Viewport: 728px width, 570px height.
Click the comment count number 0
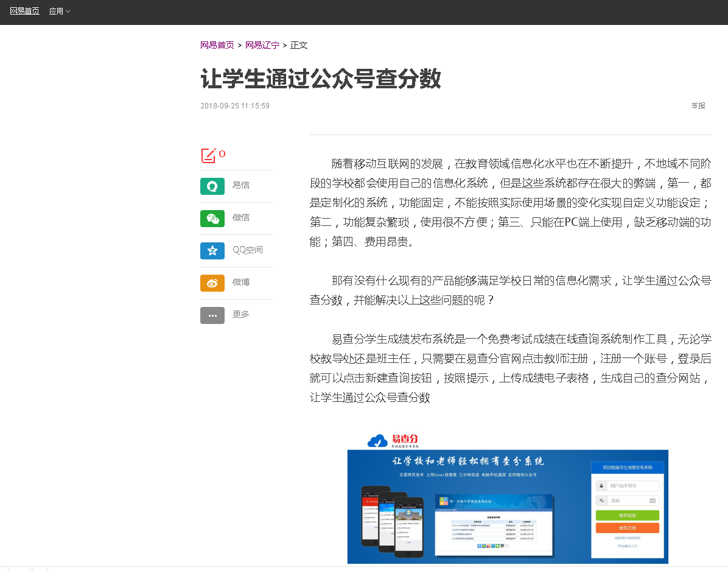[222, 153]
